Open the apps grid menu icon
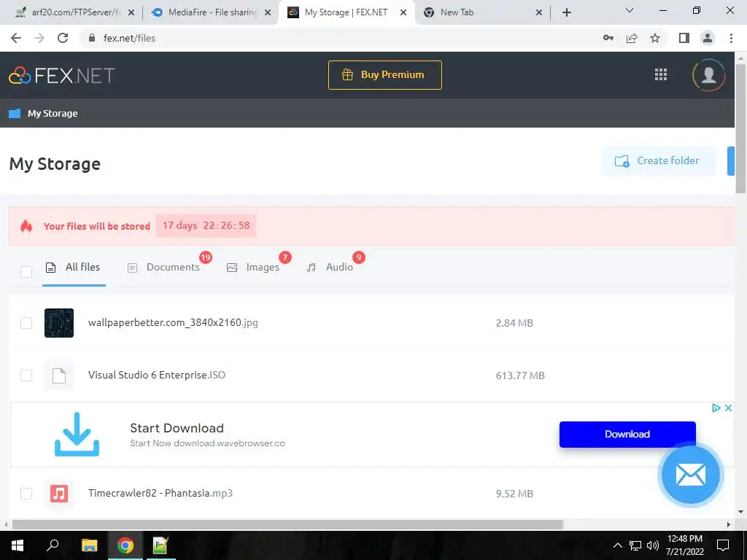Screen dimensions: 747x560 (661, 74)
